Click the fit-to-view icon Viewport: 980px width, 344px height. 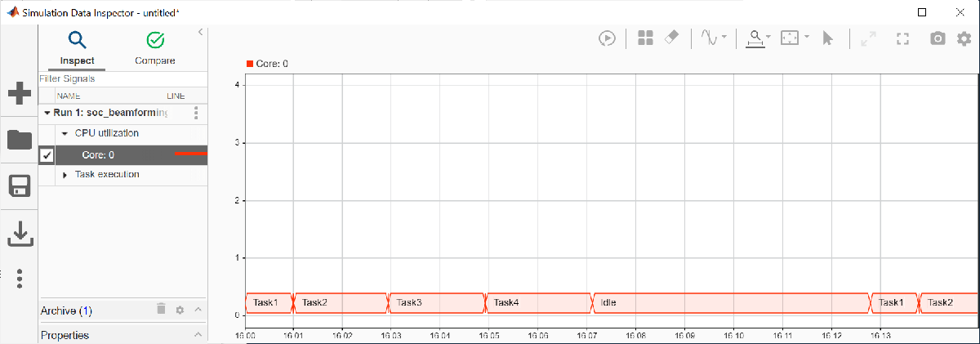pos(789,38)
